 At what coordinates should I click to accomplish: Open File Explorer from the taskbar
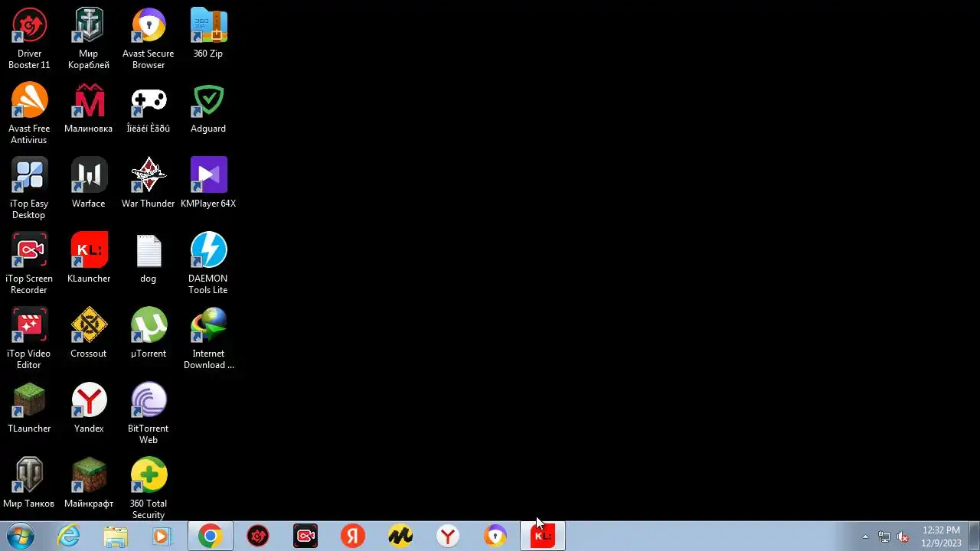[116, 536]
